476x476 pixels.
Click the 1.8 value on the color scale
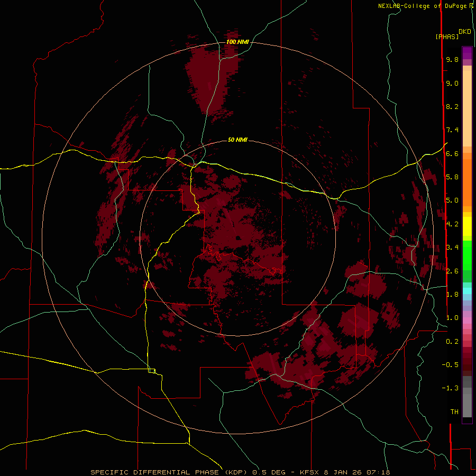[x=452, y=294]
